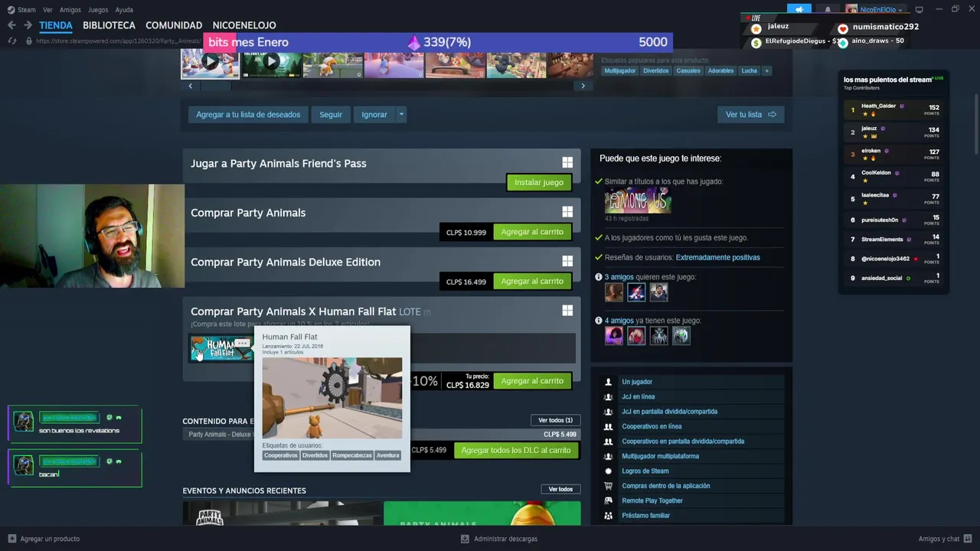
Task: Show next screenshots with carousel right arrow
Action: pos(583,86)
